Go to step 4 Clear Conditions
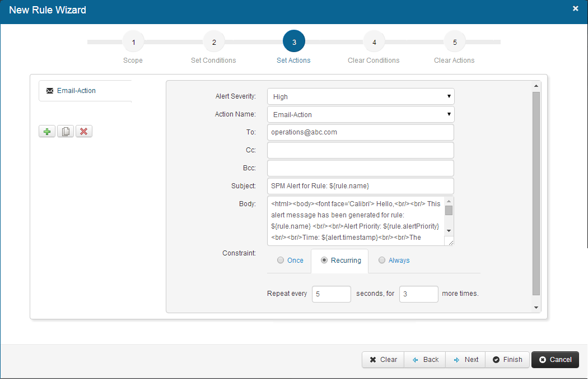Viewport: 588px width, 381px height. pyautogui.click(x=374, y=41)
